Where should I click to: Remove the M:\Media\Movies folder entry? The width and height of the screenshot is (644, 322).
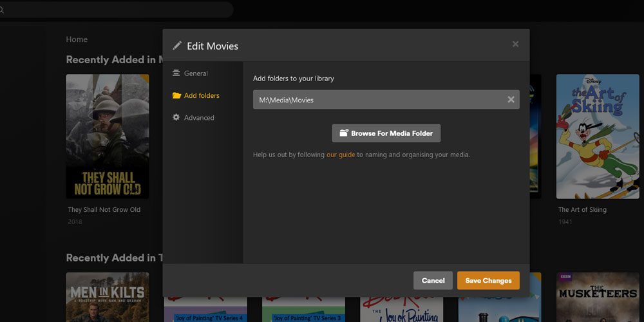pos(511,99)
